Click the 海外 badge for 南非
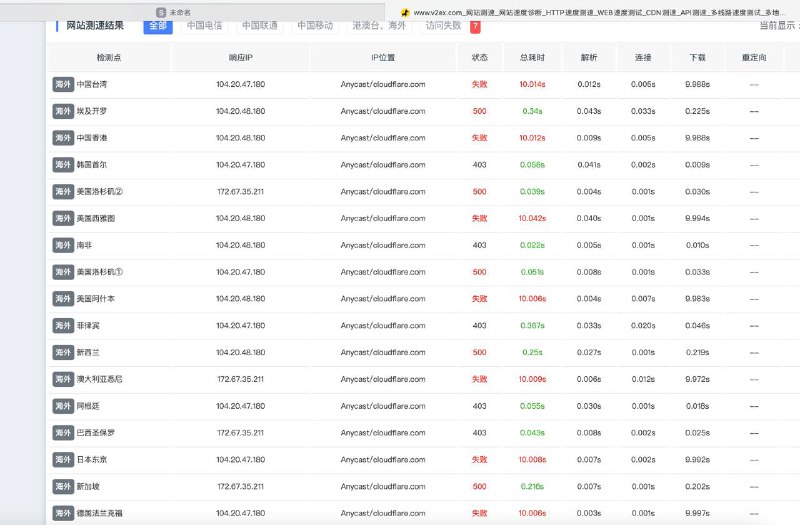The height and width of the screenshot is (525, 800). click(63, 245)
